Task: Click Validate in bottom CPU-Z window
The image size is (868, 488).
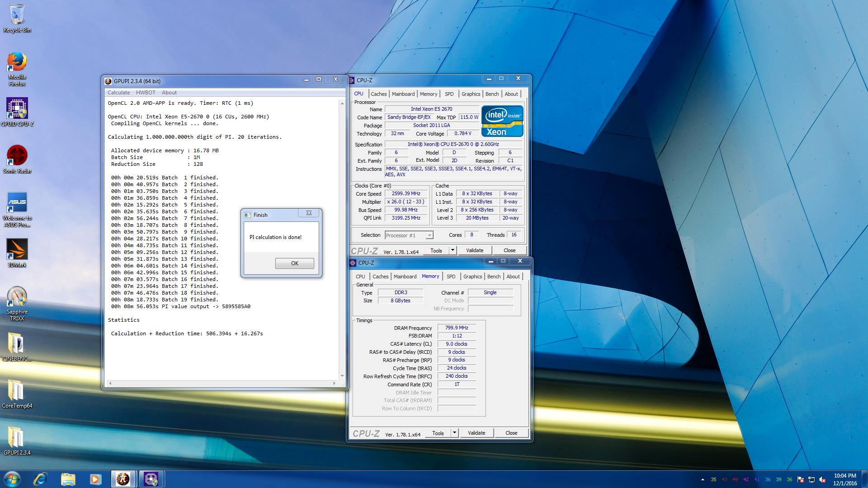Action: [x=476, y=433]
